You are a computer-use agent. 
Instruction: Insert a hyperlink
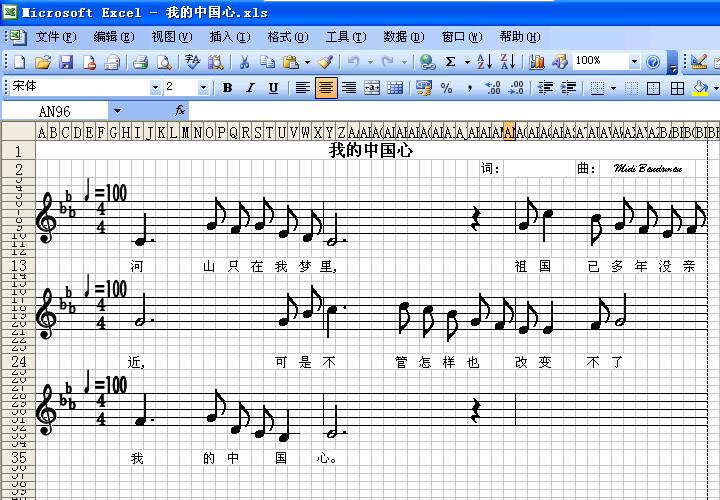(x=428, y=62)
